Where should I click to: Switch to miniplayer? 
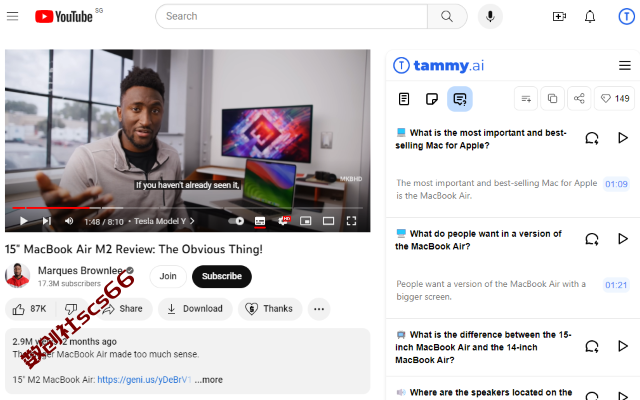click(305, 221)
